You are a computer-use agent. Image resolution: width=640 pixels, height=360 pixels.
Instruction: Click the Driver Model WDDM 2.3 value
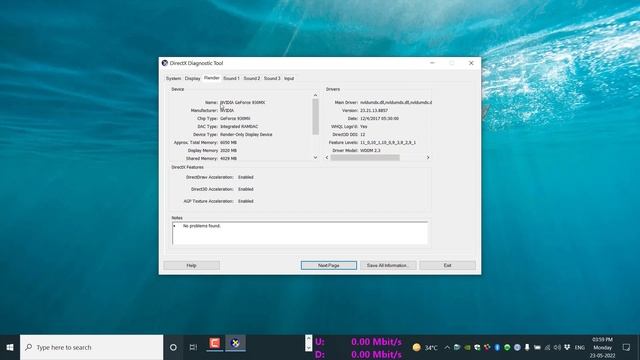pos(370,151)
